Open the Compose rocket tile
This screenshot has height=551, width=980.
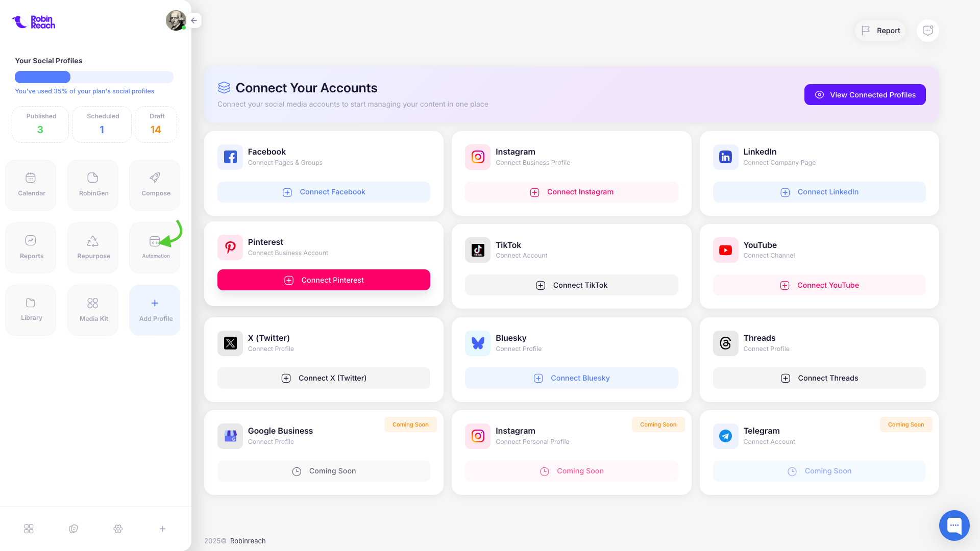coord(155,185)
